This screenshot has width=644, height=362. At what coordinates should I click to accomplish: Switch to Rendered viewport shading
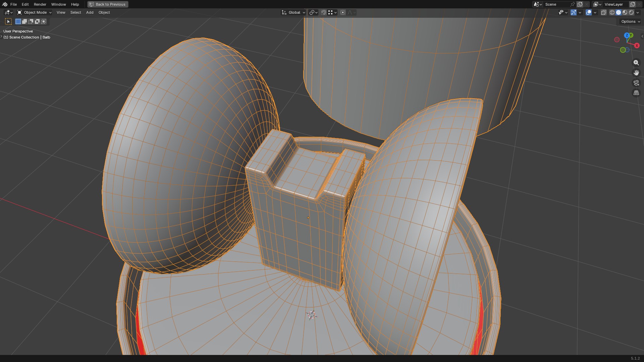point(631,12)
